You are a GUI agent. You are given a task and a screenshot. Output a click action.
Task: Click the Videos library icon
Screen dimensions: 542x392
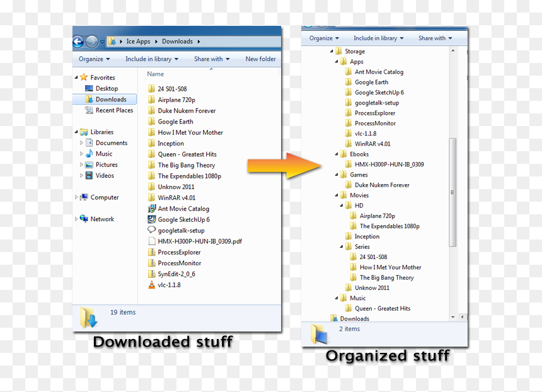tap(89, 175)
